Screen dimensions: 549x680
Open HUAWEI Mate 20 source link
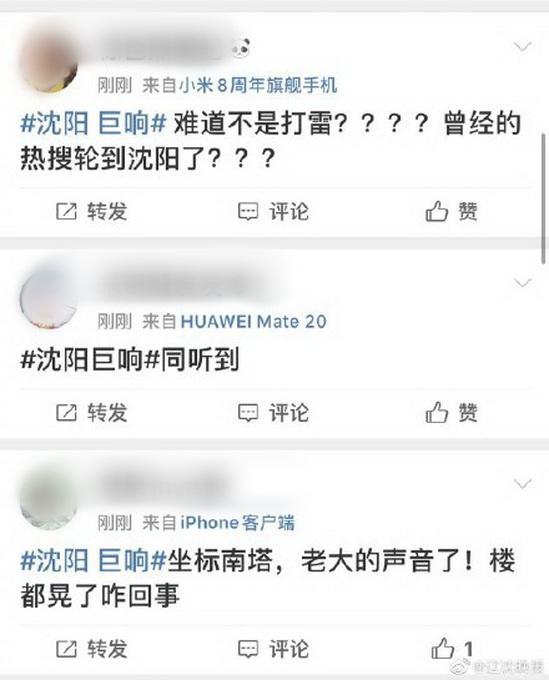tap(253, 321)
